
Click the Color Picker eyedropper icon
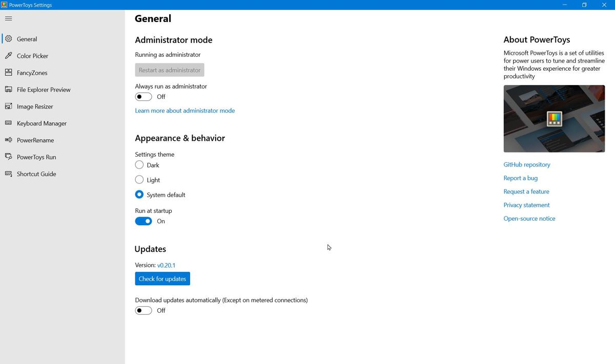point(8,56)
